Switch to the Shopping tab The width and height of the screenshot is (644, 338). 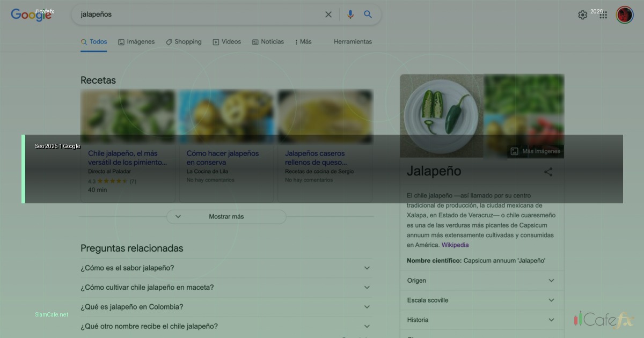pos(184,42)
